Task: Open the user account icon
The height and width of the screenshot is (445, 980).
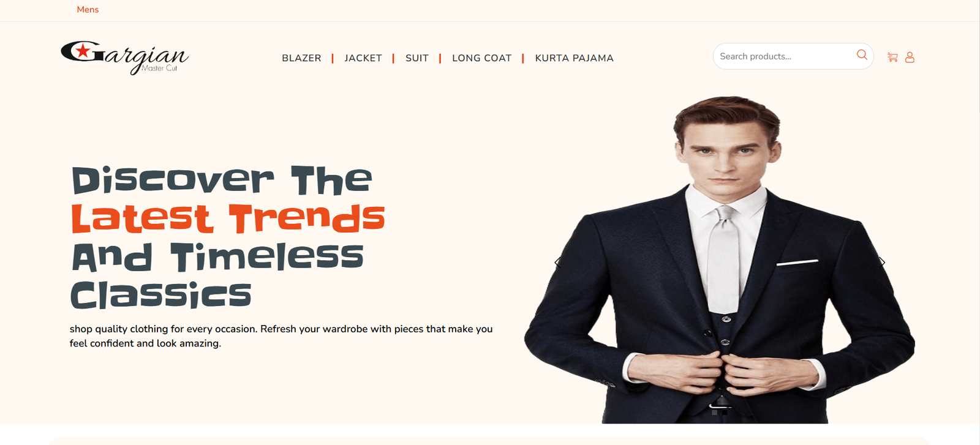Action: click(x=910, y=57)
